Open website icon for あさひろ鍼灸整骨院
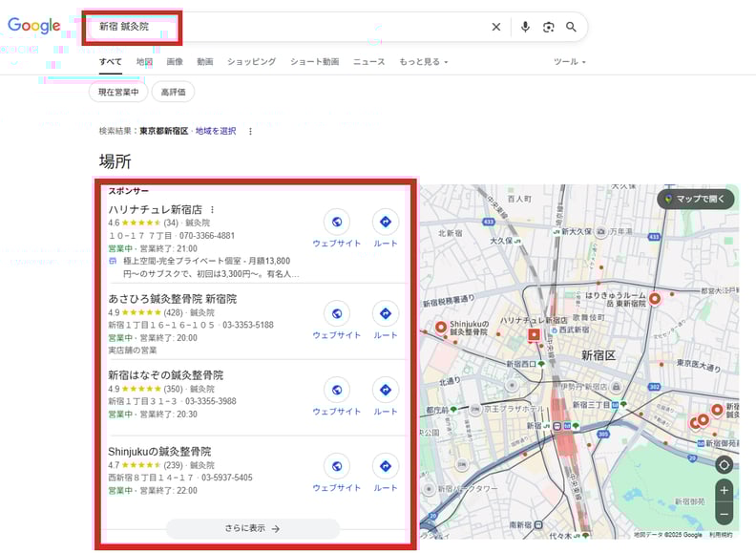This screenshot has height=553, width=756. (337, 313)
